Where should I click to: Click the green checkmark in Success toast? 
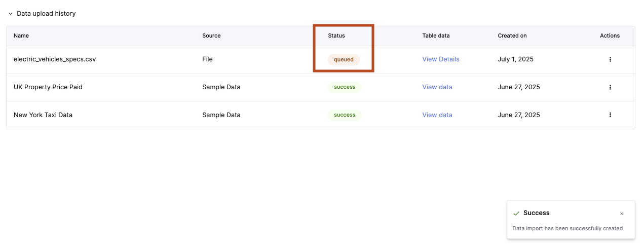516,214
